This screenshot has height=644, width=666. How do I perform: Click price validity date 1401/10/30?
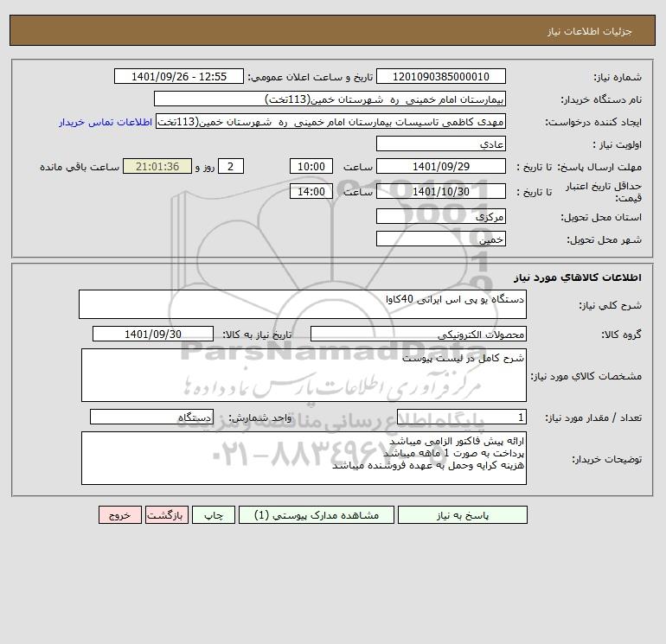coord(441,191)
